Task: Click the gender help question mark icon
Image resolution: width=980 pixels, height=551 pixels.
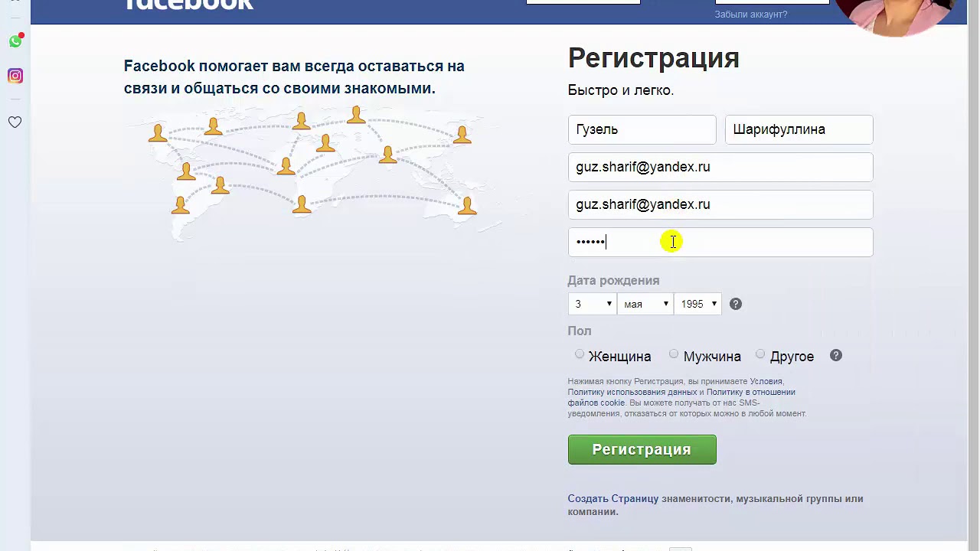Action: (x=836, y=355)
